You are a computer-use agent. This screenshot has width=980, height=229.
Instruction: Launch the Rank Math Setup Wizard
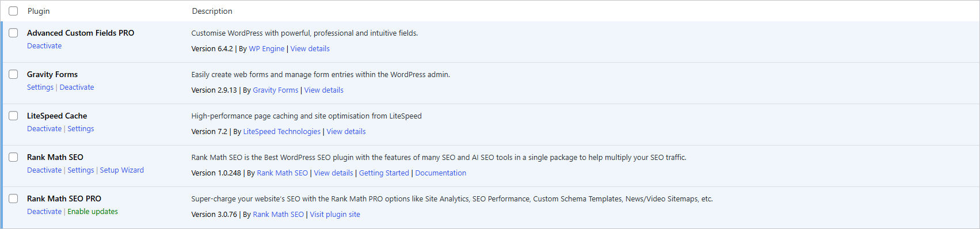[x=122, y=170]
